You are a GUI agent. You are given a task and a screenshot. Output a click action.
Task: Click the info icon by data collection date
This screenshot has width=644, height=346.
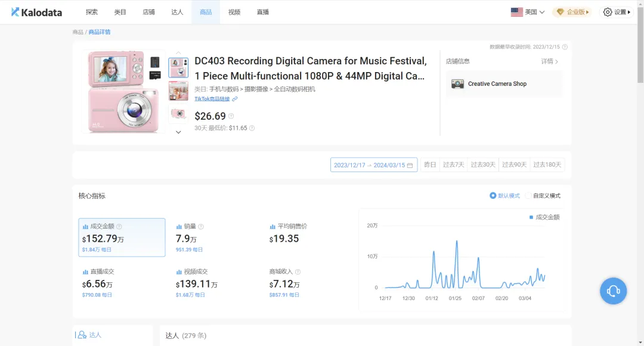tap(565, 47)
